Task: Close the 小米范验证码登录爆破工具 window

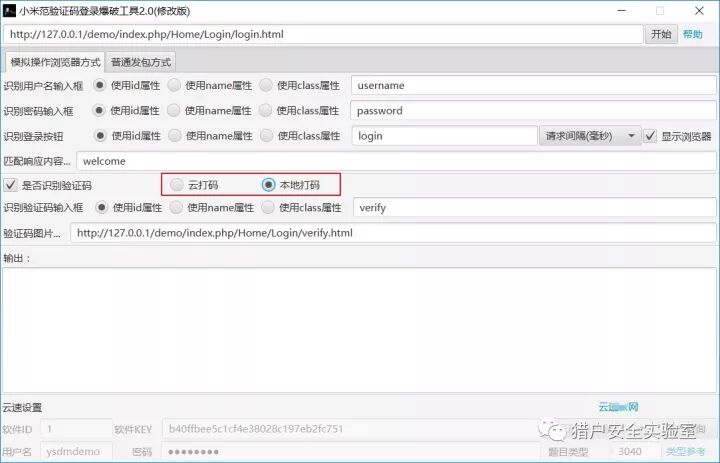Action: tap(699, 11)
